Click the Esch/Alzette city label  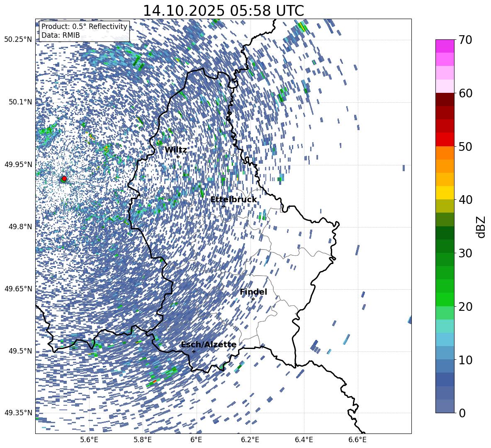[x=209, y=345]
